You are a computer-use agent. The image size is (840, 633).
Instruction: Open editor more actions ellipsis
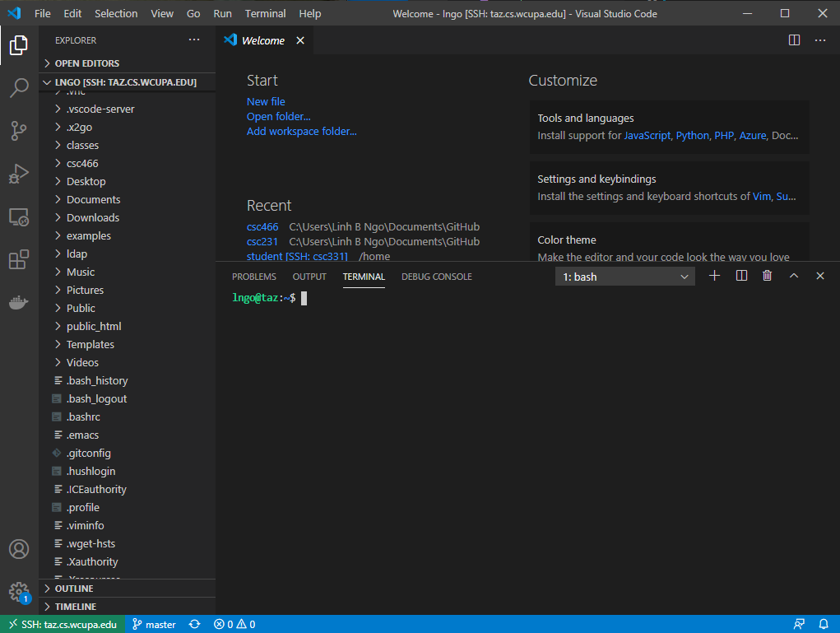[x=820, y=40]
